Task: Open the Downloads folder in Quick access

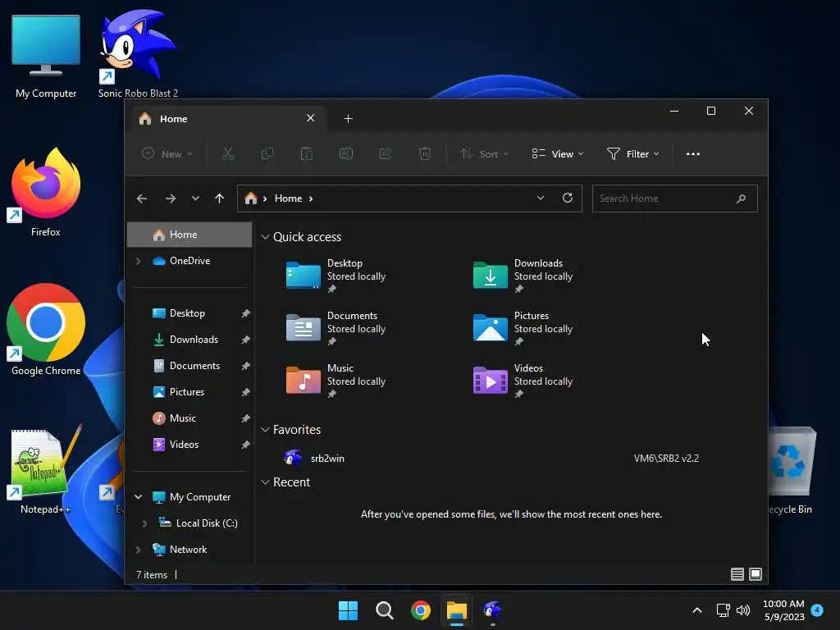Action: (523, 276)
